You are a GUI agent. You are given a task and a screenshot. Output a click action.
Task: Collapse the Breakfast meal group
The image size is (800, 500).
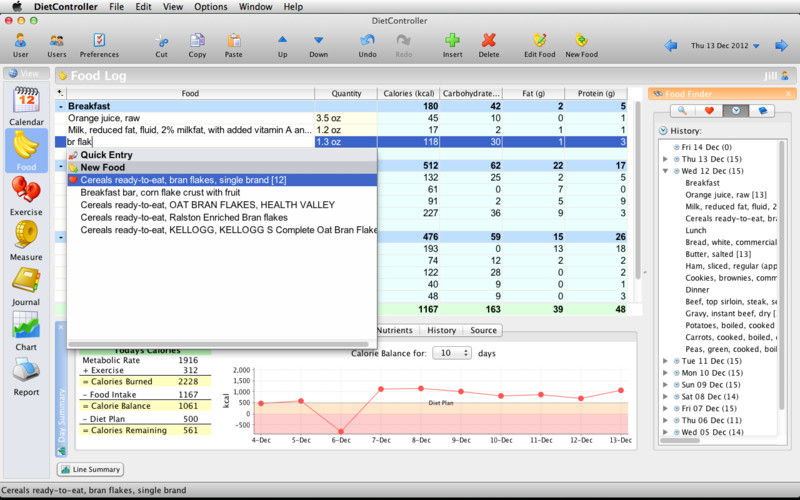pos(61,106)
